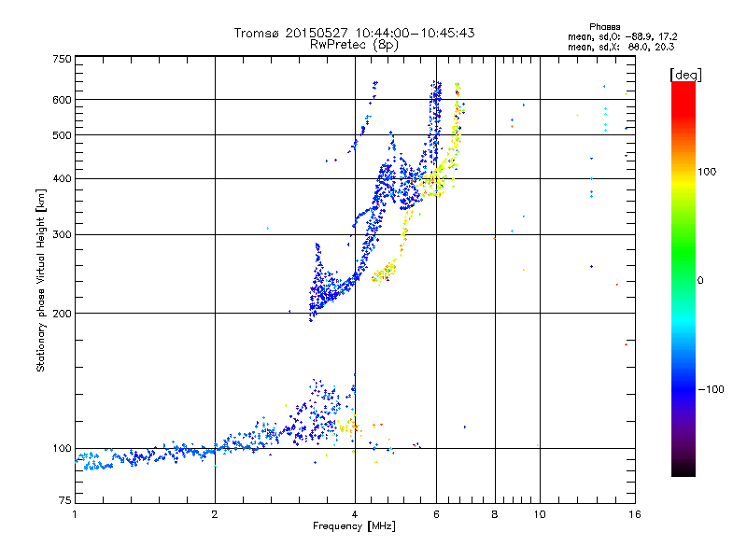747x560 pixels.
Task: Click the y-axis tick label '100'
Action: [x=62, y=449]
